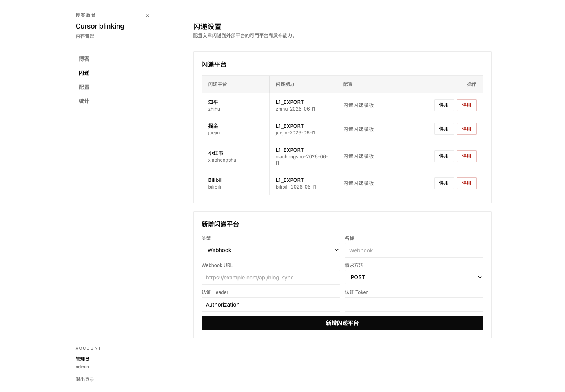Image resolution: width=565 pixels, height=392 pixels.
Task: Click the black 停用 button for Bilibili
Action: [x=444, y=183]
